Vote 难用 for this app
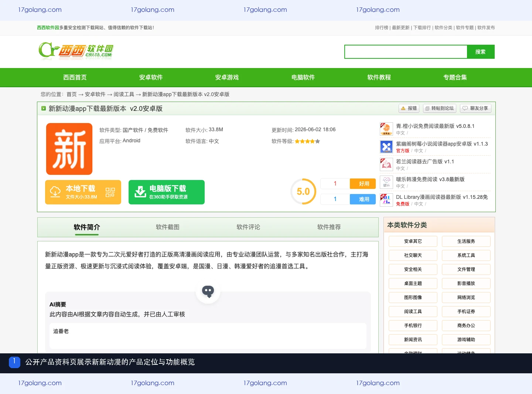532x394 pixels. [363, 199]
